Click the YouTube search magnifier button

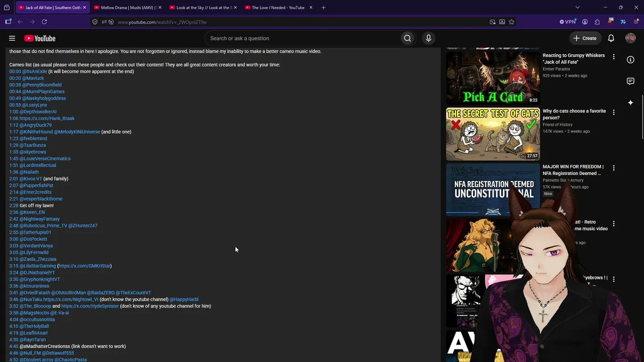coord(408,38)
